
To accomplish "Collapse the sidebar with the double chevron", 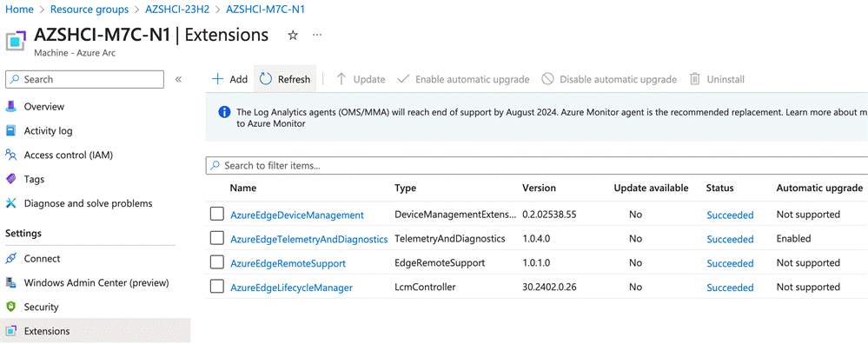I will 178,80.
